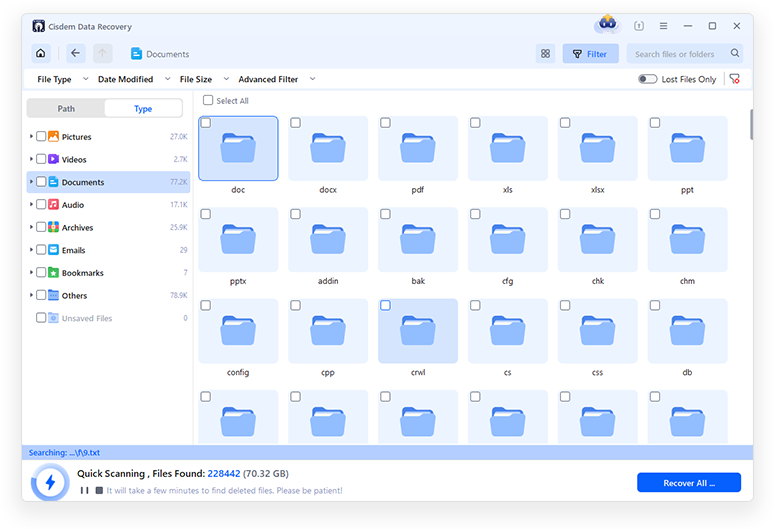Open the chm folder

(687, 240)
